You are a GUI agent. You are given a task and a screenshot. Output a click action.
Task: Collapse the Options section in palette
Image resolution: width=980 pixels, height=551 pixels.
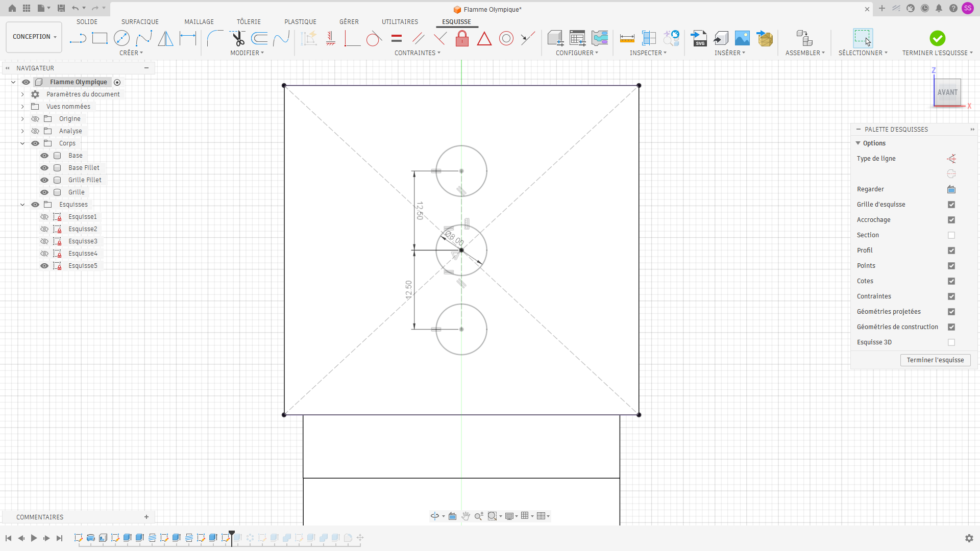858,143
